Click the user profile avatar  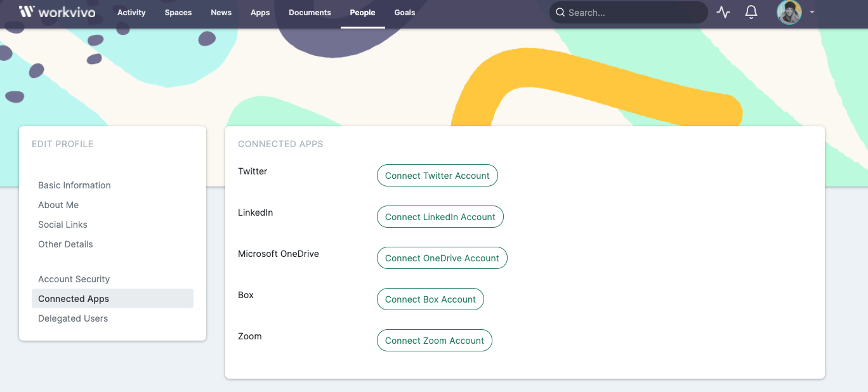pos(789,12)
